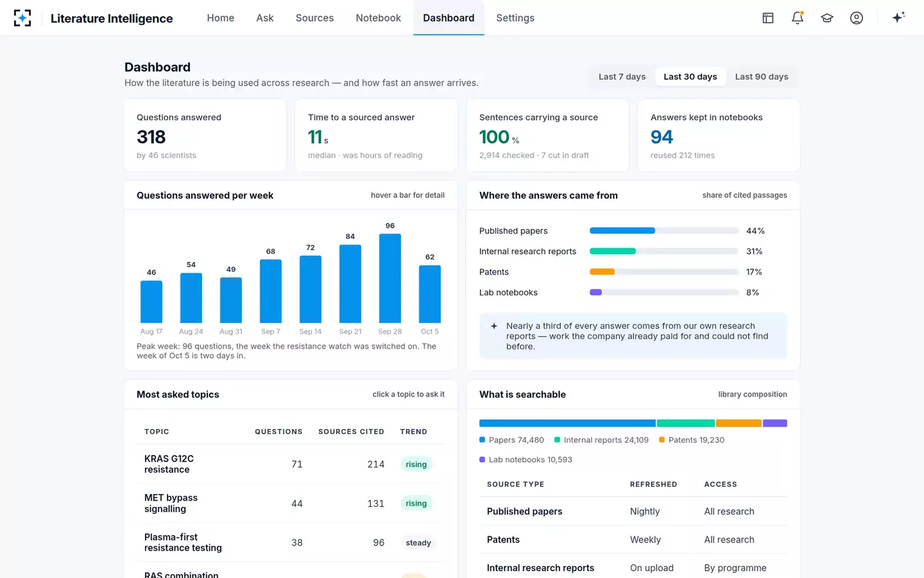
Task: Click the Oct 5 bar showing 62
Action: pyautogui.click(x=430, y=294)
